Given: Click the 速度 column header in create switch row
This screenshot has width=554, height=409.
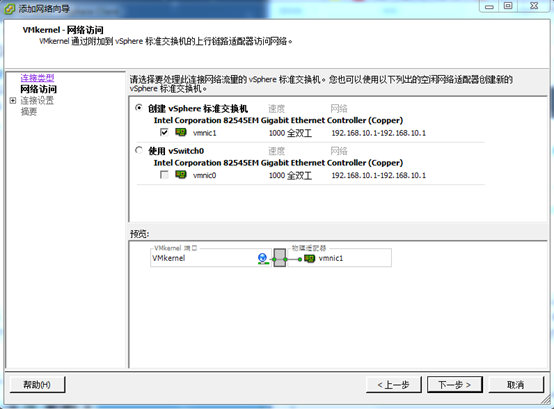Looking at the screenshot, I should [276, 108].
